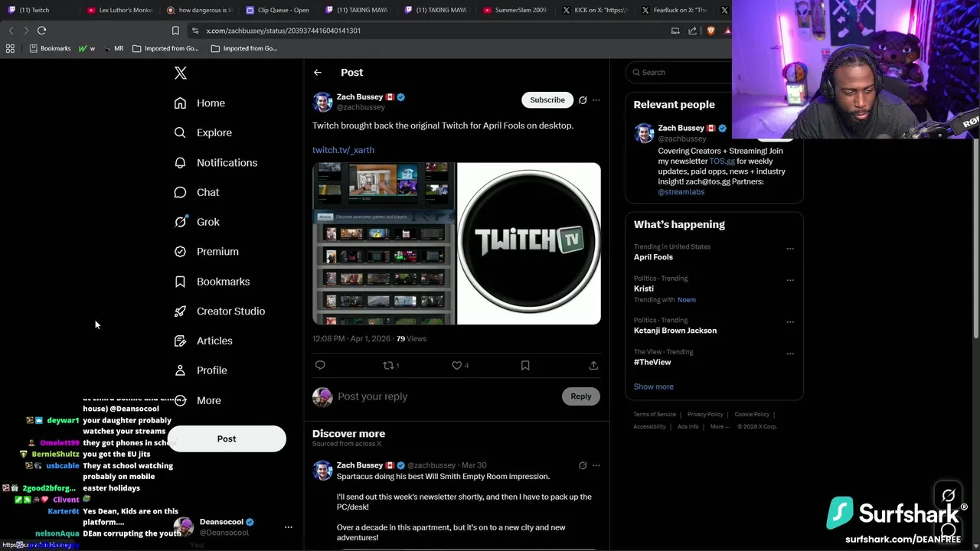980x551 pixels.
Task: Click Brave shields icon in address bar
Action: pos(710,31)
